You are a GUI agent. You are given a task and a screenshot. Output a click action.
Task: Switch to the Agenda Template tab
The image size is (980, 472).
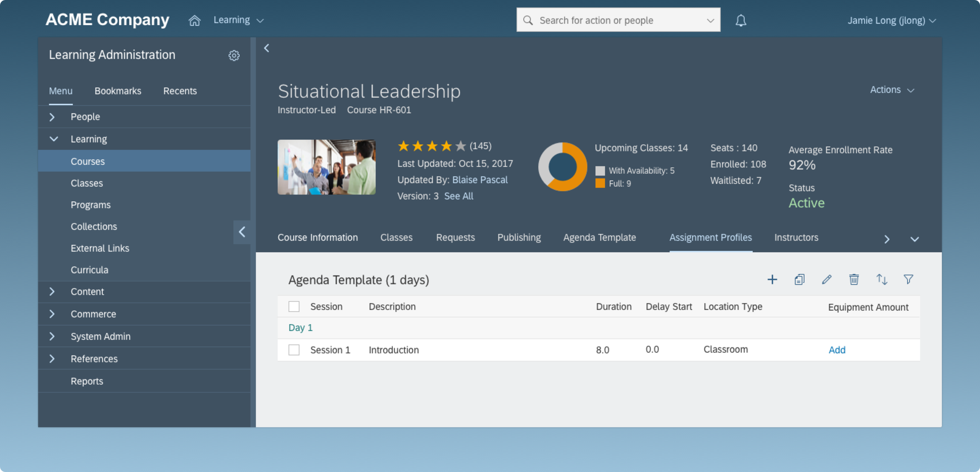[x=599, y=237]
